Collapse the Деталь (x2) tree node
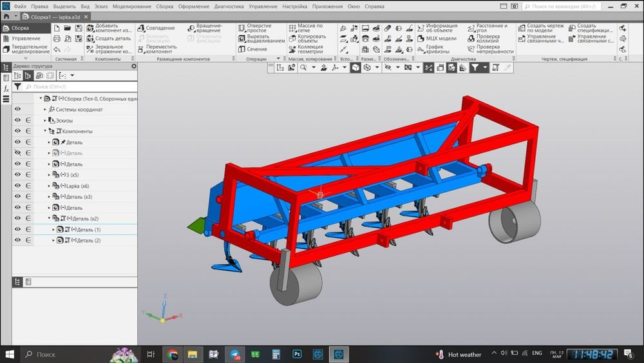The image size is (644, 363). (x=49, y=219)
